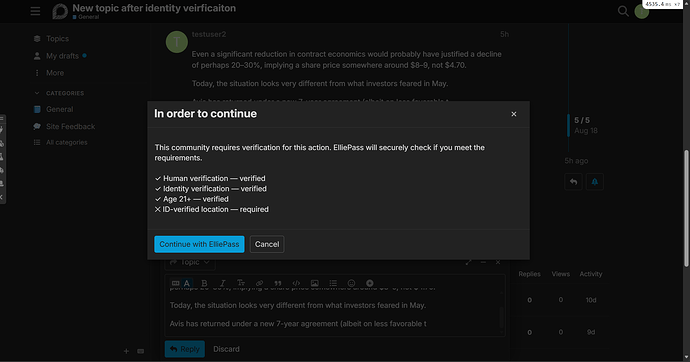690x362 pixels.
Task: Sort topics by Views column
Action: click(x=561, y=274)
